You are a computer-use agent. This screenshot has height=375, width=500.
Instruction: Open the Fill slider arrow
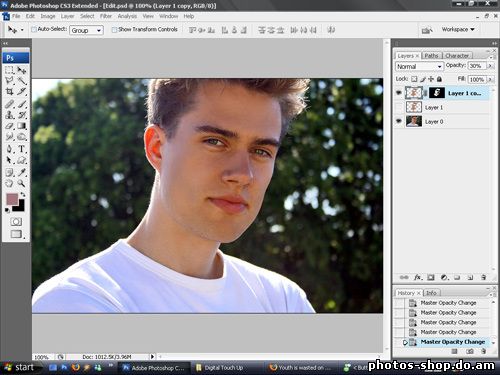pos(490,79)
